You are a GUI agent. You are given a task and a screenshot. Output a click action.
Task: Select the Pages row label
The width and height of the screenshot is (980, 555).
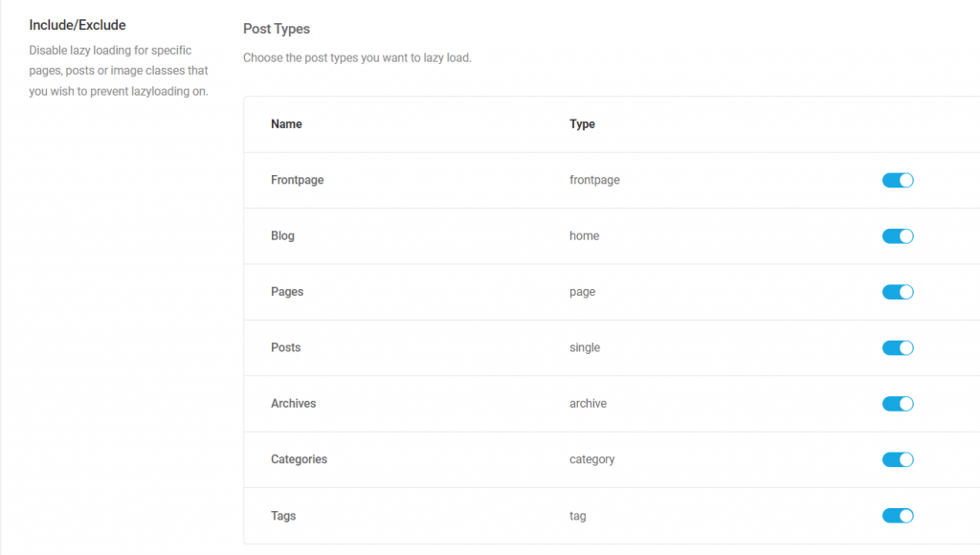coord(287,292)
